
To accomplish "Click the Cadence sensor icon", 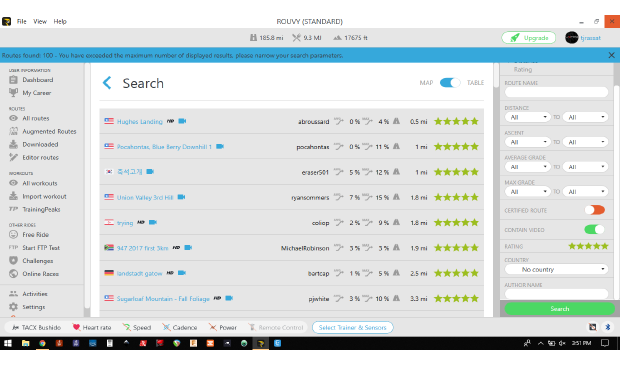I will click(166, 327).
